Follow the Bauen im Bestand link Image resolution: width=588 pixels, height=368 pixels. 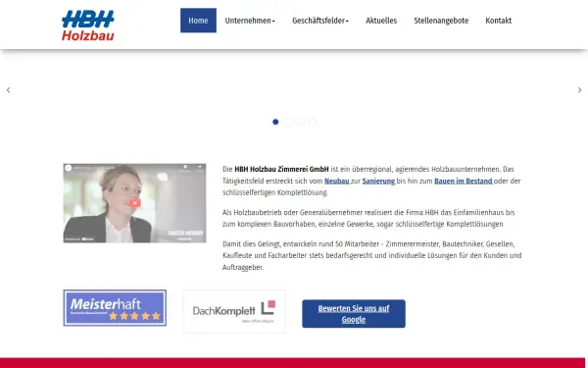tap(464, 181)
